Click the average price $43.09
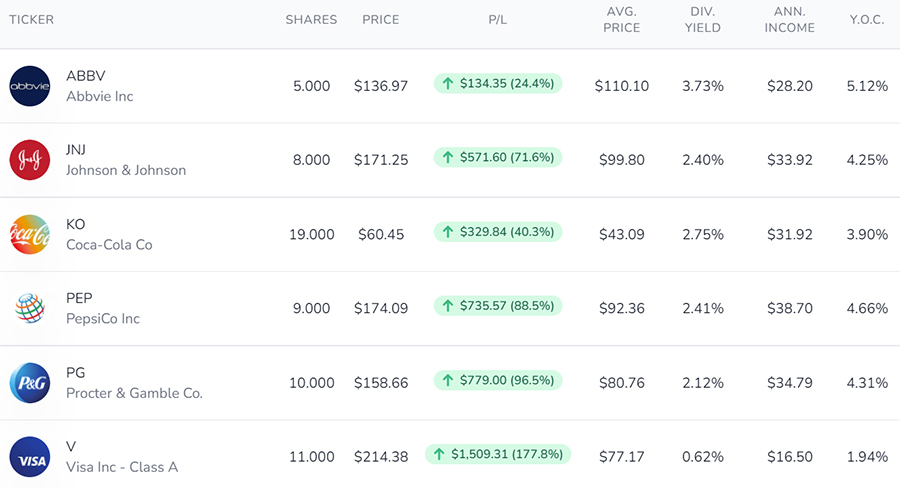Image resolution: width=900 pixels, height=488 pixels. tap(622, 234)
